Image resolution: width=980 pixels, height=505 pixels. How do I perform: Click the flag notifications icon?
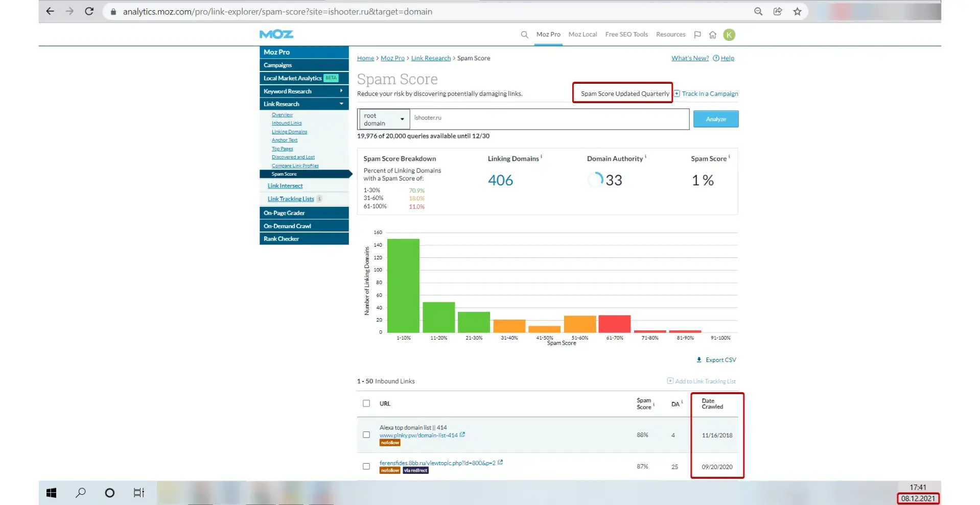tap(697, 35)
